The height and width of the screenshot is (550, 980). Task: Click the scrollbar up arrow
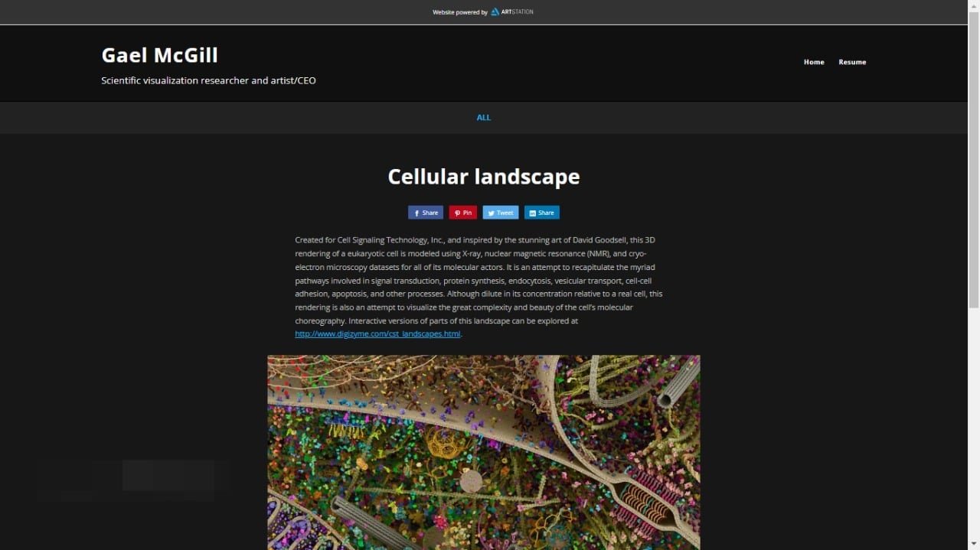pyautogui.click(x=974, y=5)
